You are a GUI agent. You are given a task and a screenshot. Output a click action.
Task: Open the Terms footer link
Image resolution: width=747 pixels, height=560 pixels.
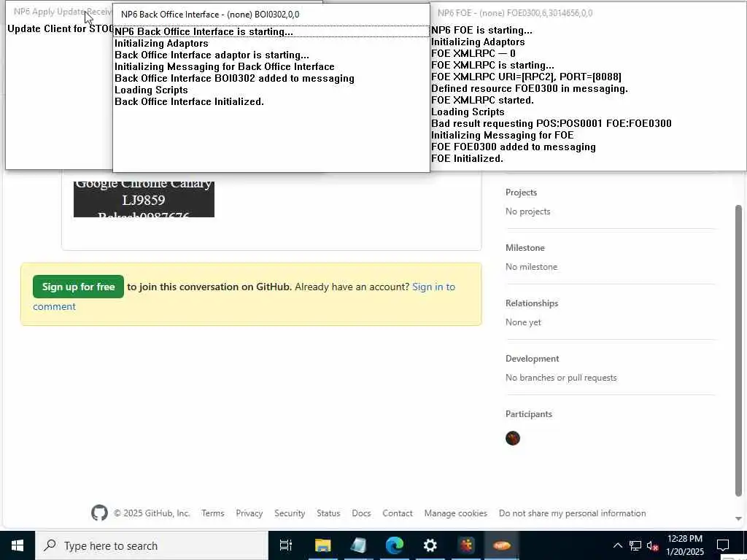(x=212, y=513)
